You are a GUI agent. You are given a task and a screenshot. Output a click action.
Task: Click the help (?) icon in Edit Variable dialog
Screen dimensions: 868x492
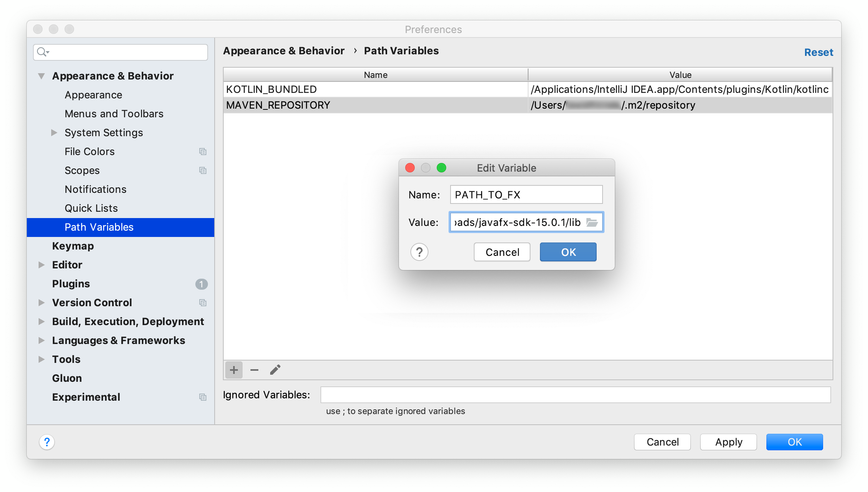(419, 252)
